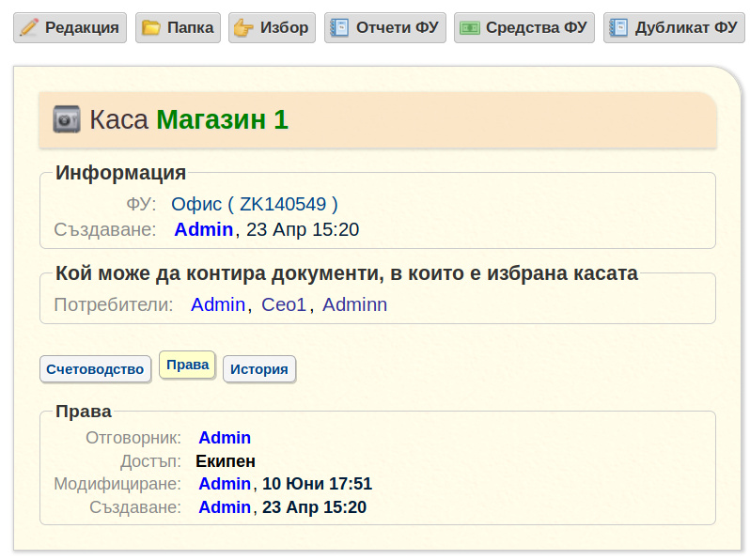Click the pencil icon on Редакция button
This screenshot has width=750, height=560.
tap(29, 28)
